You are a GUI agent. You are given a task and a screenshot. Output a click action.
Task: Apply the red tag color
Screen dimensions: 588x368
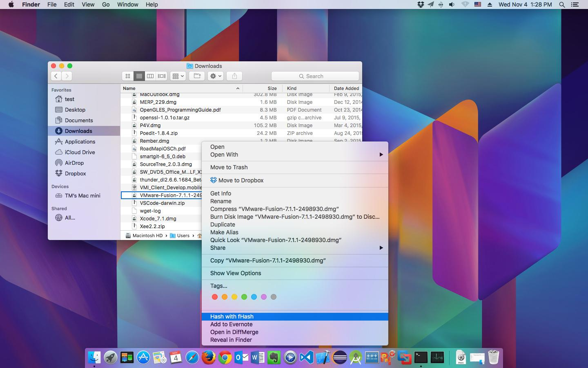coord(215,297)
